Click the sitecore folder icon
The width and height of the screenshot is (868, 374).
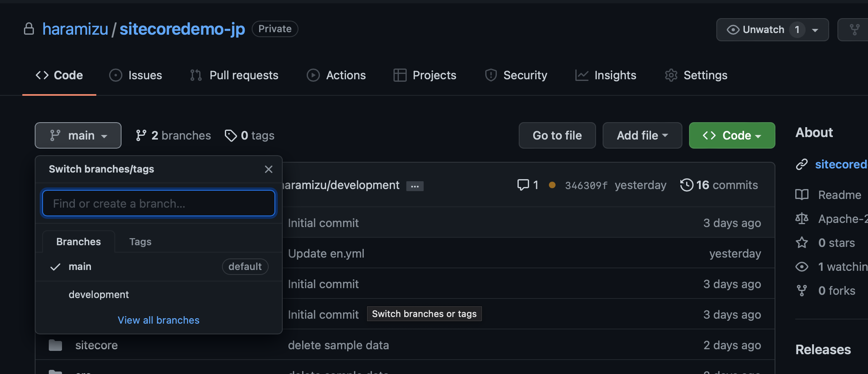coord(55,345)
